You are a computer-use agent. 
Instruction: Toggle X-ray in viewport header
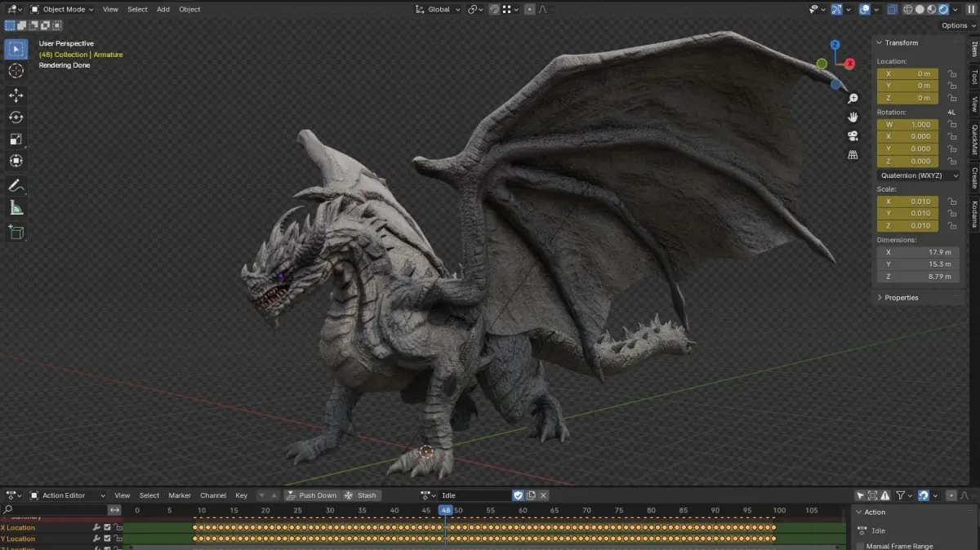(892, 9)
